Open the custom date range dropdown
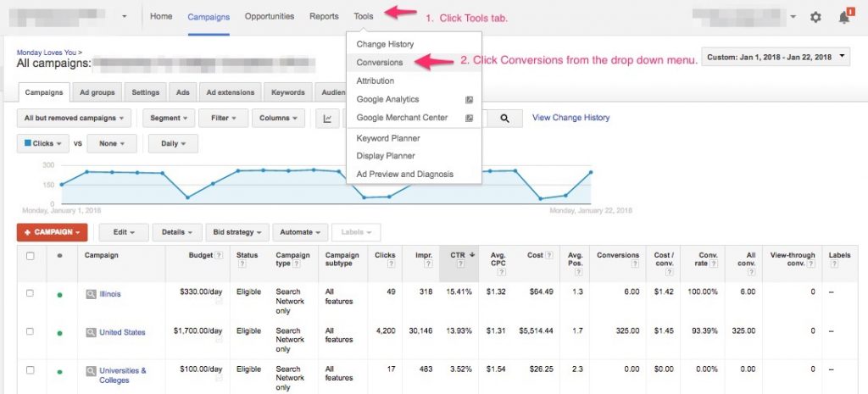 click(x=776, y=57)
